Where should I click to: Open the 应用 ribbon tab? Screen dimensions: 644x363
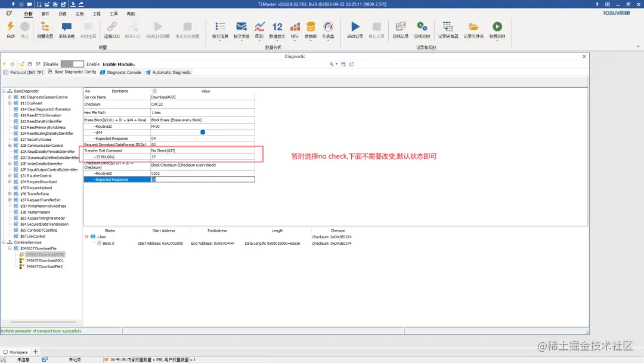[80, 14]
